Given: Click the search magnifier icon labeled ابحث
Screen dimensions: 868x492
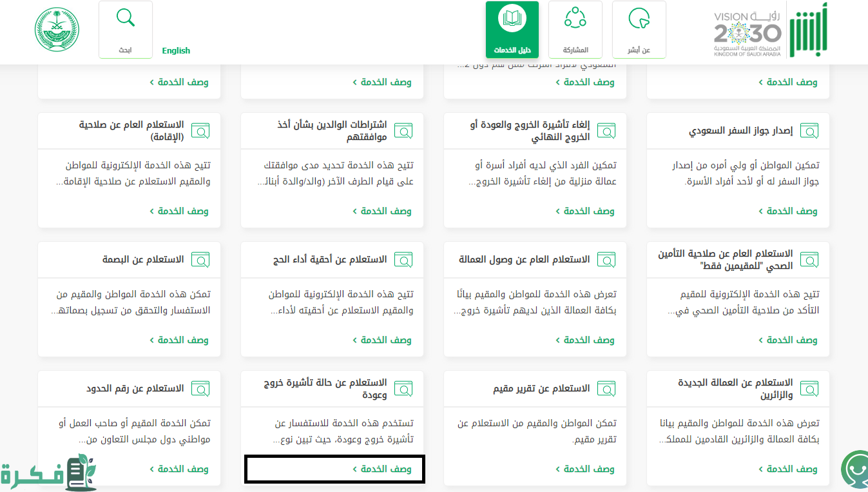Looking at the screenshot, I should (x=125, y=18).
